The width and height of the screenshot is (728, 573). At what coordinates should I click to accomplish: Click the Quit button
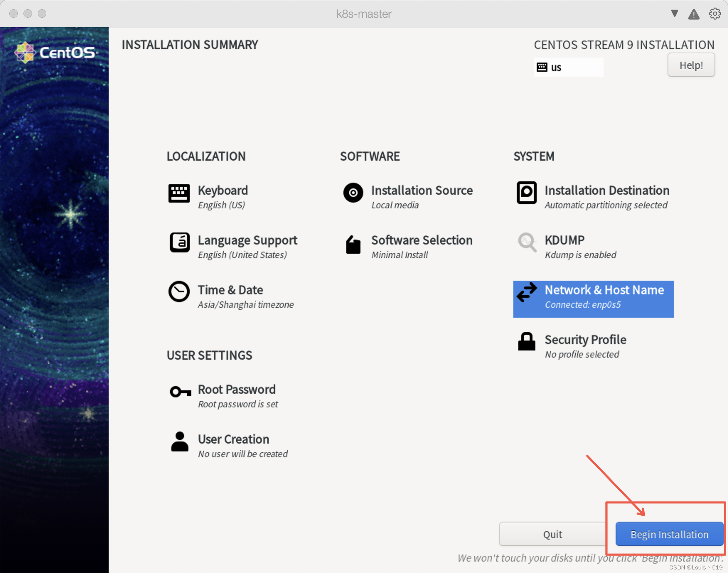click(x=552, y=534)
